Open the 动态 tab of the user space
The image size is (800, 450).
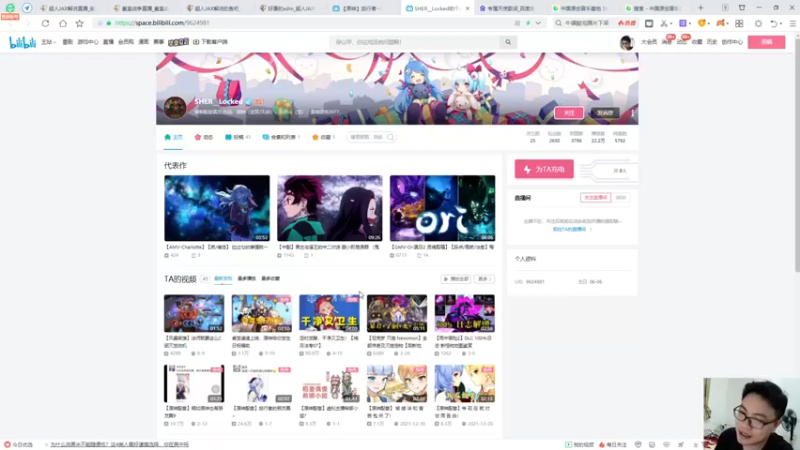point(204,137)
